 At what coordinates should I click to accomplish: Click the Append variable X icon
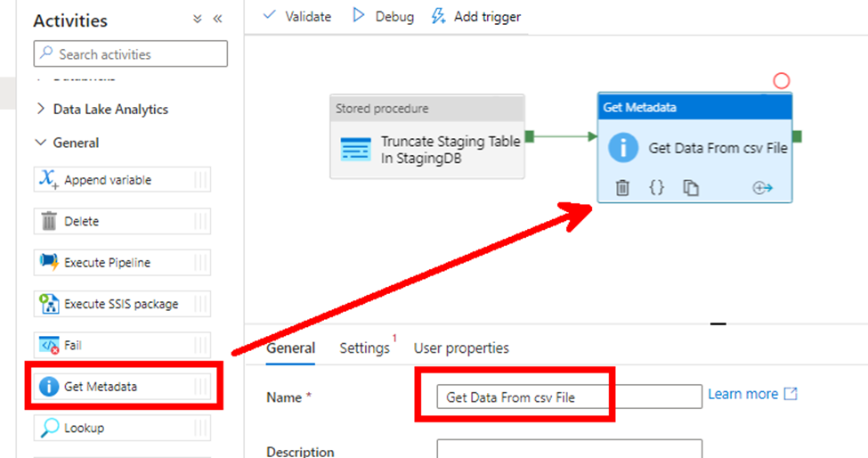[x=48, y=179]
